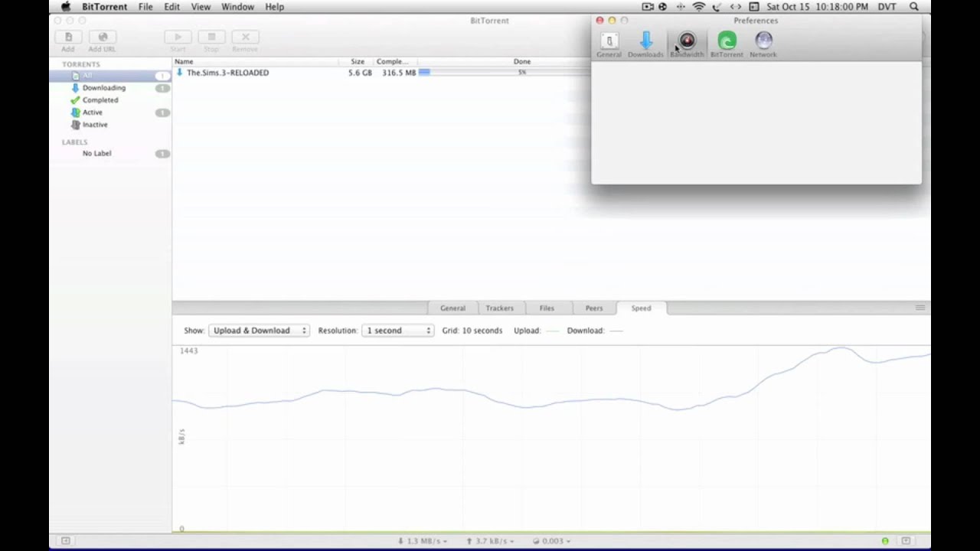Select The.Sims.3-RELOADED torrent row
Image resolution: width=980 pixels, height=551 pixels.
tap(381, 73)
